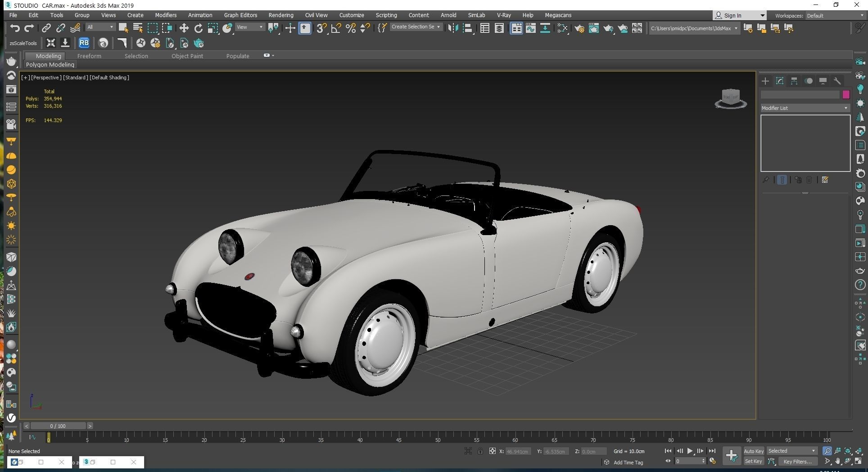Open Create Selection Set dropdown

click(416, 27)
